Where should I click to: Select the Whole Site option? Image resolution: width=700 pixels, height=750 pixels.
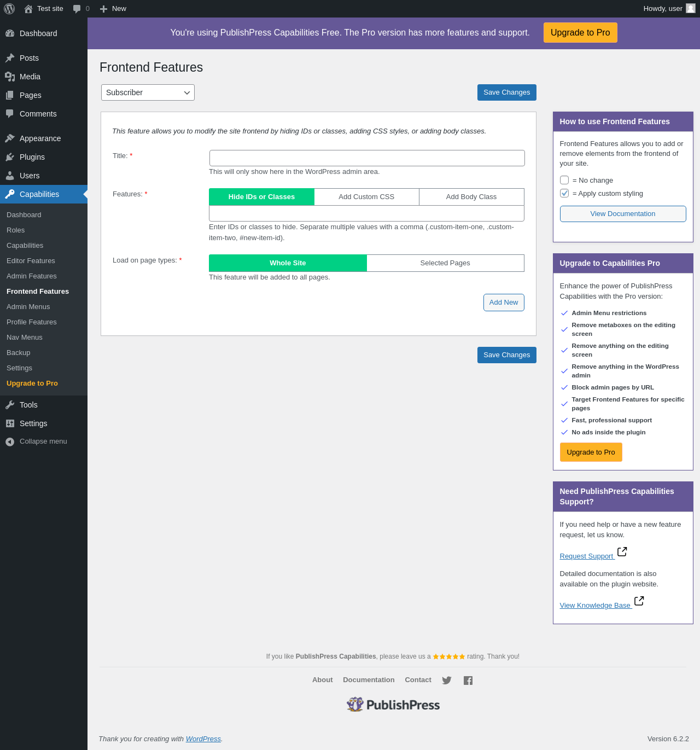click(288, 263)
